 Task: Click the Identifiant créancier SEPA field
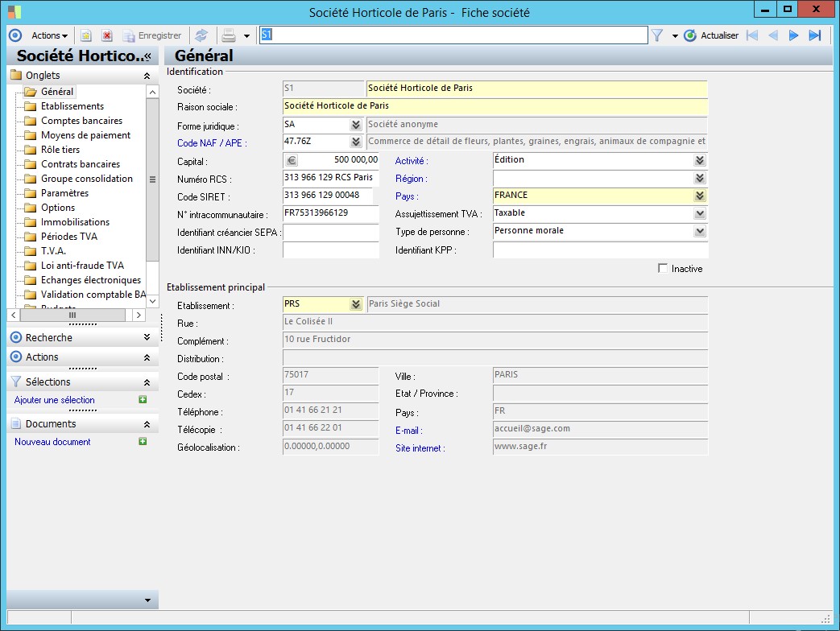point(330,232)
